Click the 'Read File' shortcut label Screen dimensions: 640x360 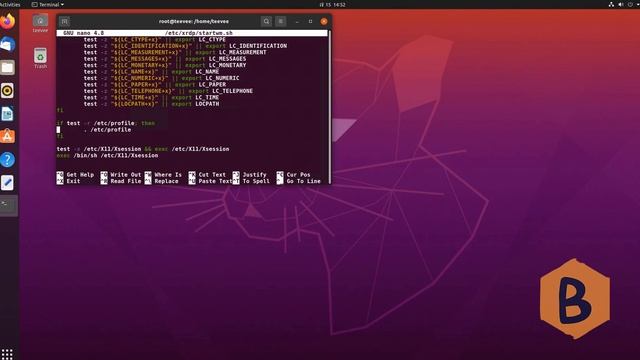125,181
